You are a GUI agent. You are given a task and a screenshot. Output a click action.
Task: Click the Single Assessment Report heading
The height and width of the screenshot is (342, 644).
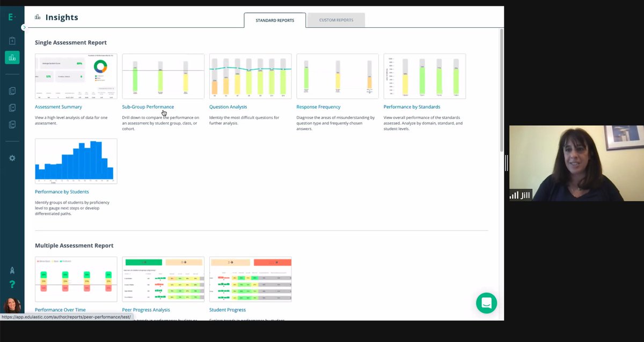click(x=71, y=42)
